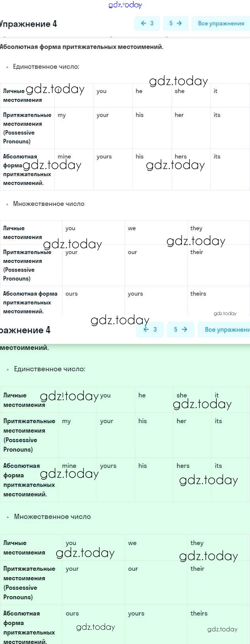Viewport: 250px width, 644px height.
Task: Click "hers" cell in the white singular table
Action: point(181,157)
